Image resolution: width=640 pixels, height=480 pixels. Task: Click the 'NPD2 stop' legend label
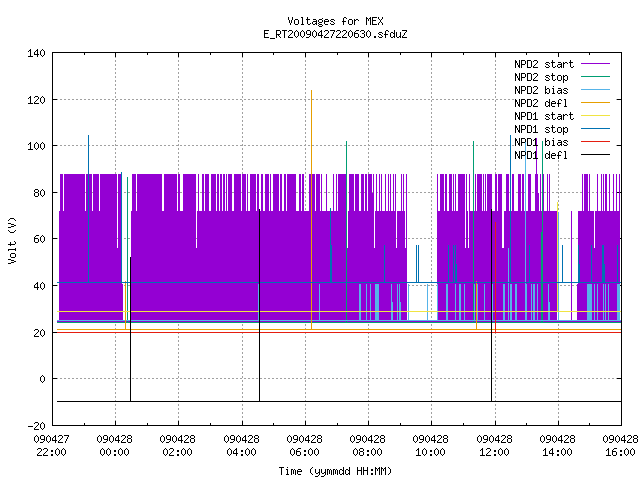point(541,77)
